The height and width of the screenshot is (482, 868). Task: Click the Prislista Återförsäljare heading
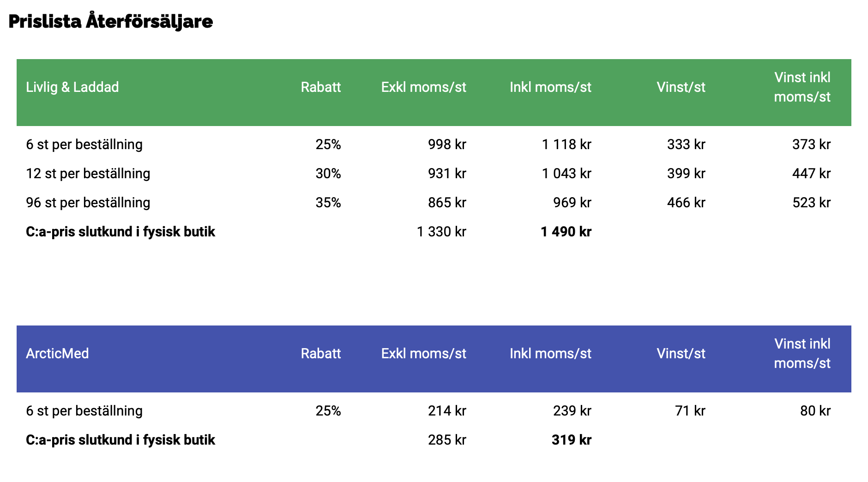[x=111, y=21]
